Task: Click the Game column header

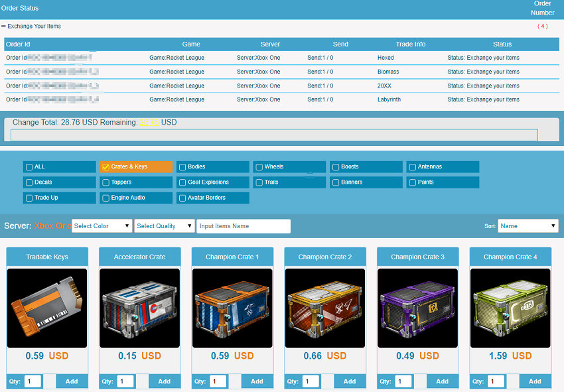Action: click(x=191, y=44)
